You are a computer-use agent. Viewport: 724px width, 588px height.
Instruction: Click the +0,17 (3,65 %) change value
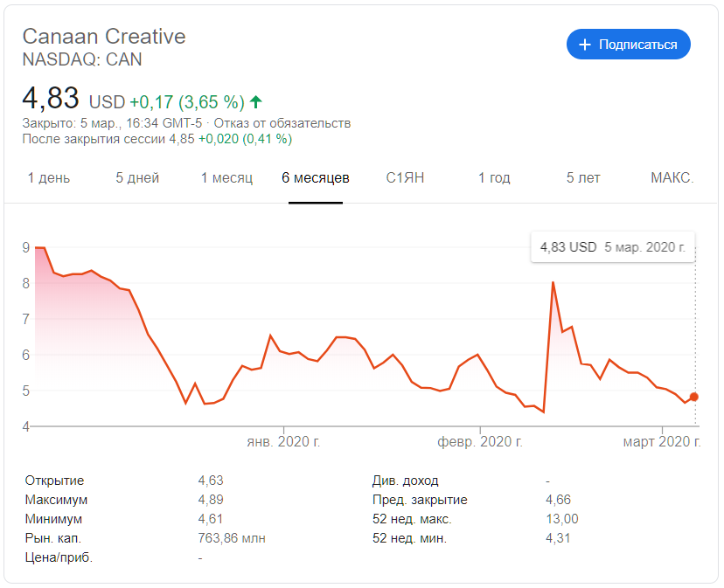tap(187, 102)
